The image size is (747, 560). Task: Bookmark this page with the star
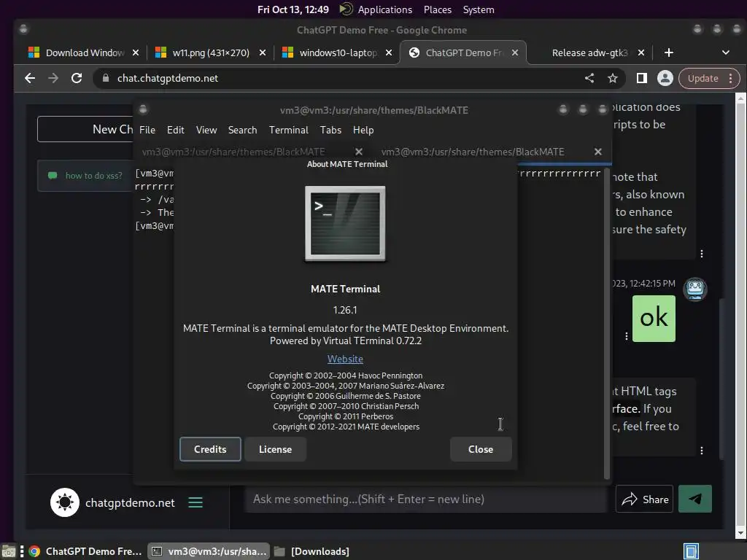point(613,78)
